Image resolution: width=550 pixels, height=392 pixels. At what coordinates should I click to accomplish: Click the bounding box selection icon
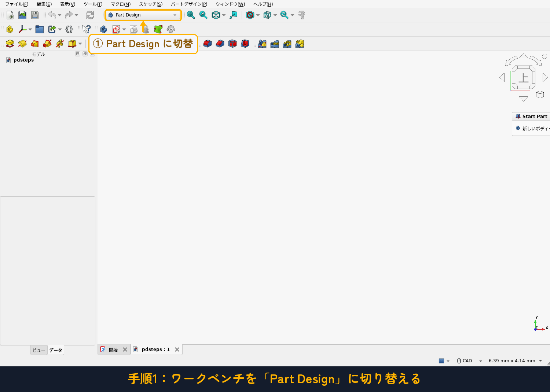point(267,15)
